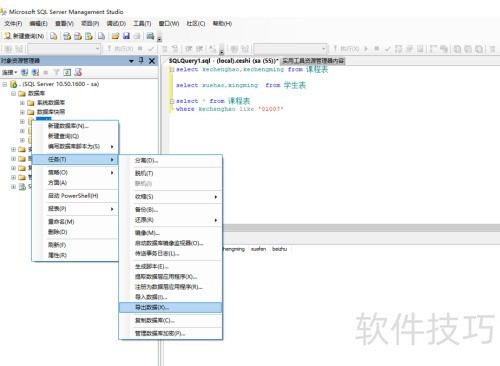500x366 pixels.
Task: Click the Database Engine Query icon
Action: point(54,36)
